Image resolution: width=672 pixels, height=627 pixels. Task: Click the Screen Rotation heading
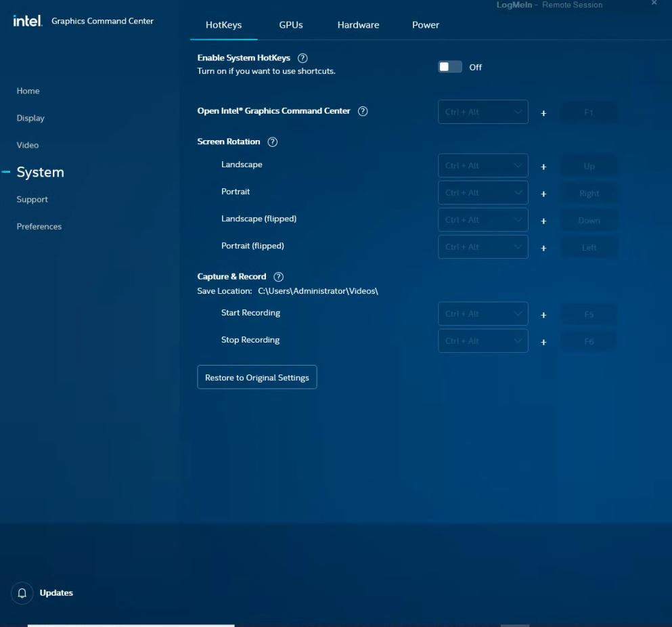pos(229,142)
